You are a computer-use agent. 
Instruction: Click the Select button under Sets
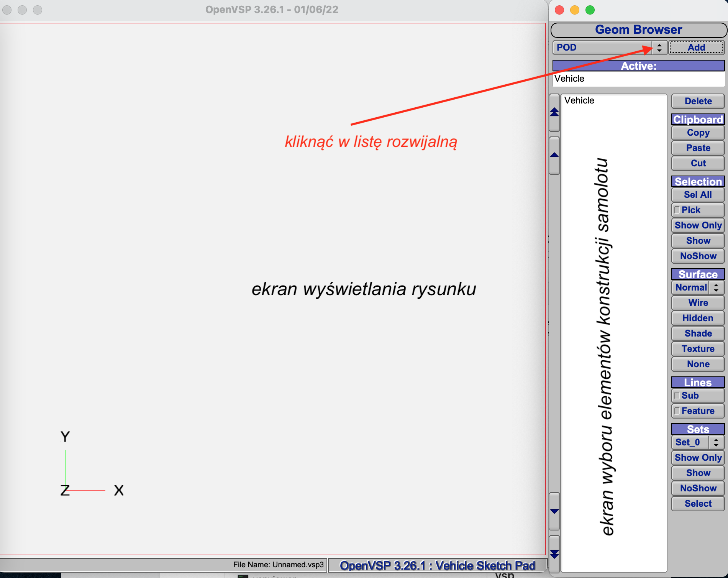tap(698, 504)
